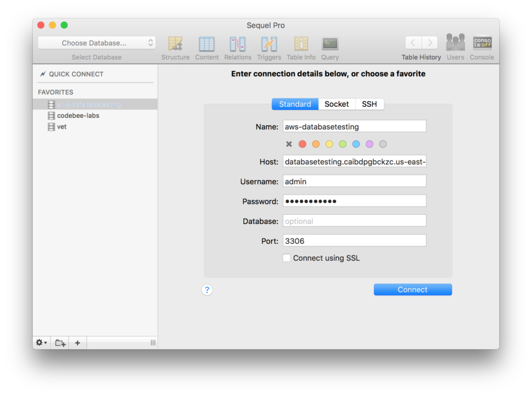The image size is (532, 396).
Task: Open the Content view
Action: tap(207, 48)
